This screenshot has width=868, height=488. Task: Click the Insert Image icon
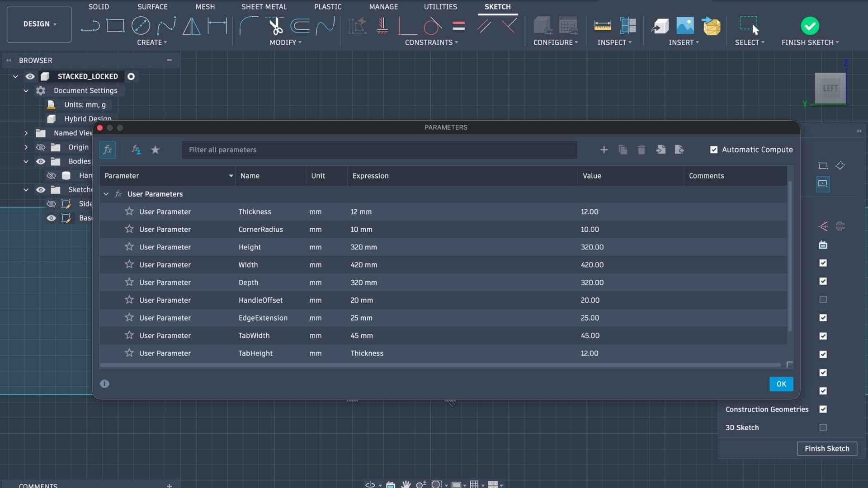[x=685, y=26]
